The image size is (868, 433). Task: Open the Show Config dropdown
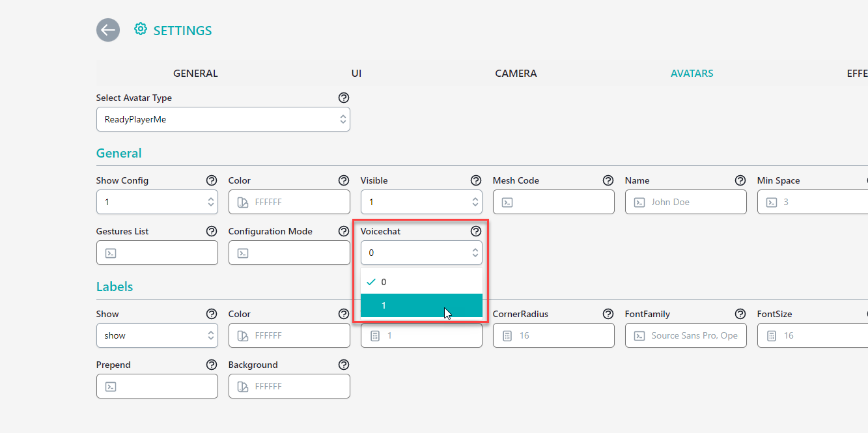[157, 202]
